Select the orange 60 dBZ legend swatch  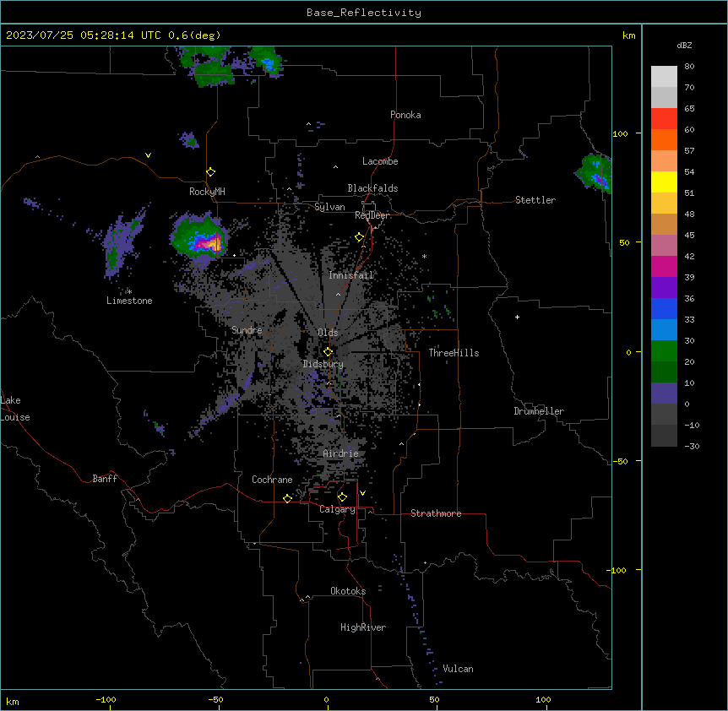pos(664,139)
